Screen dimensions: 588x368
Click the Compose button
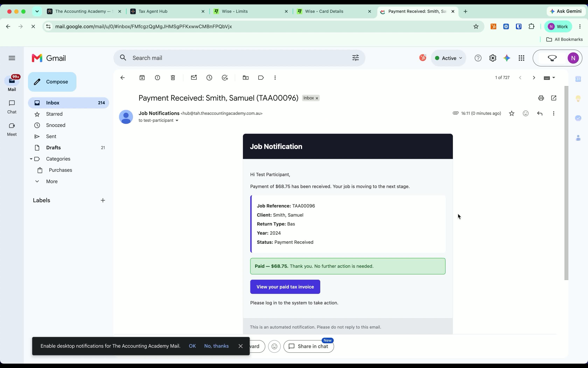click(52, 82)
